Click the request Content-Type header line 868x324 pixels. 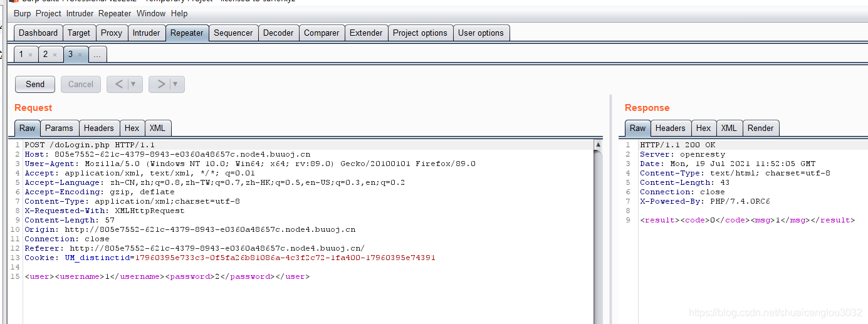coord(132,201)
